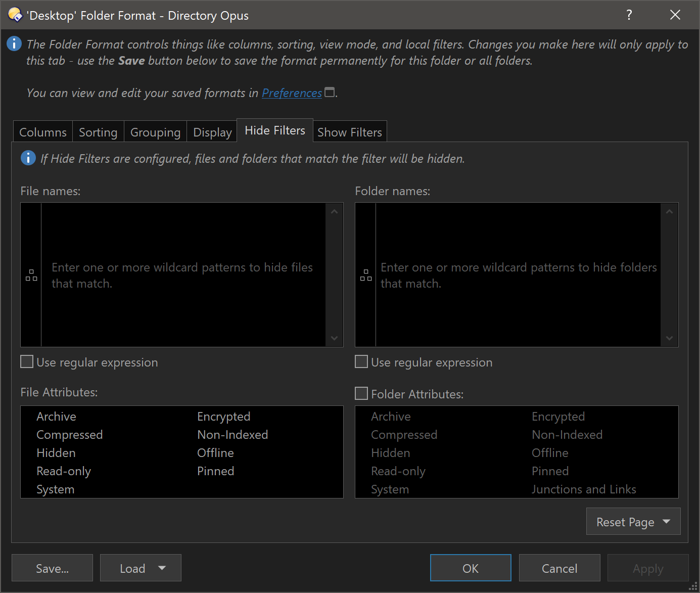Toggle Encrypted in File Attributes list
Image resolution: width=700 pixels, height=593 pixels.
point(223,417)
